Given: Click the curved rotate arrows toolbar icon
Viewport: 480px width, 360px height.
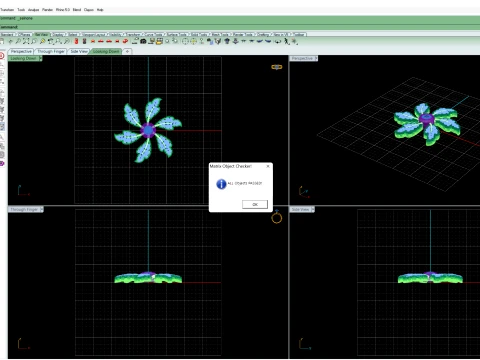Looking at the screenshot, I should click(x=277, y=41).
